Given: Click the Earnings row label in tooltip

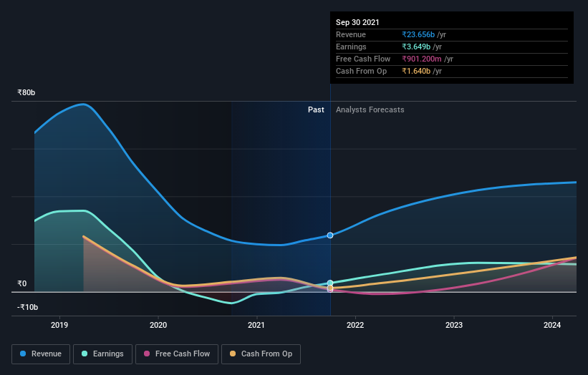Looking at the screenshot, I should [x=351, y=47].
